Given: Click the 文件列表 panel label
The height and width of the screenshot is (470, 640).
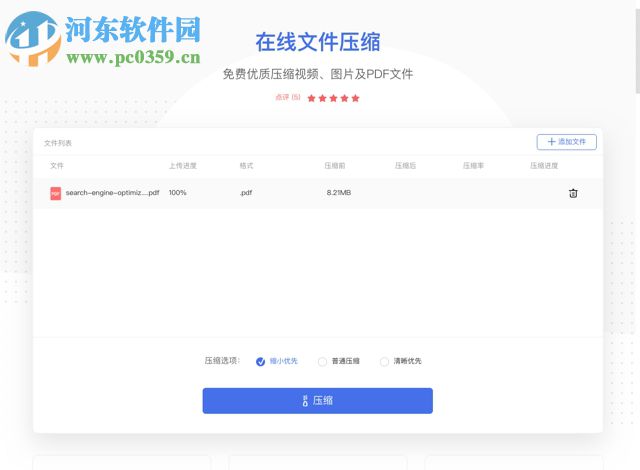Looking at the screenshot, I should click(58, 143).
